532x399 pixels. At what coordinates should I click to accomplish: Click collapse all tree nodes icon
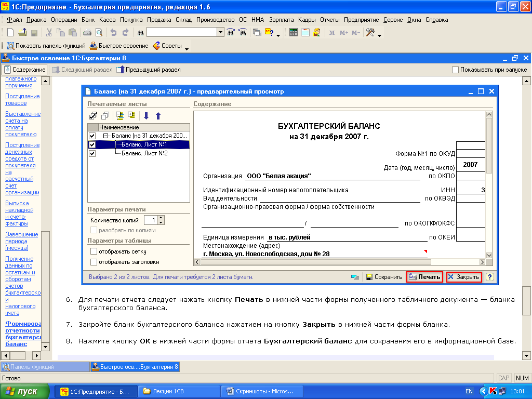(119, 116)
